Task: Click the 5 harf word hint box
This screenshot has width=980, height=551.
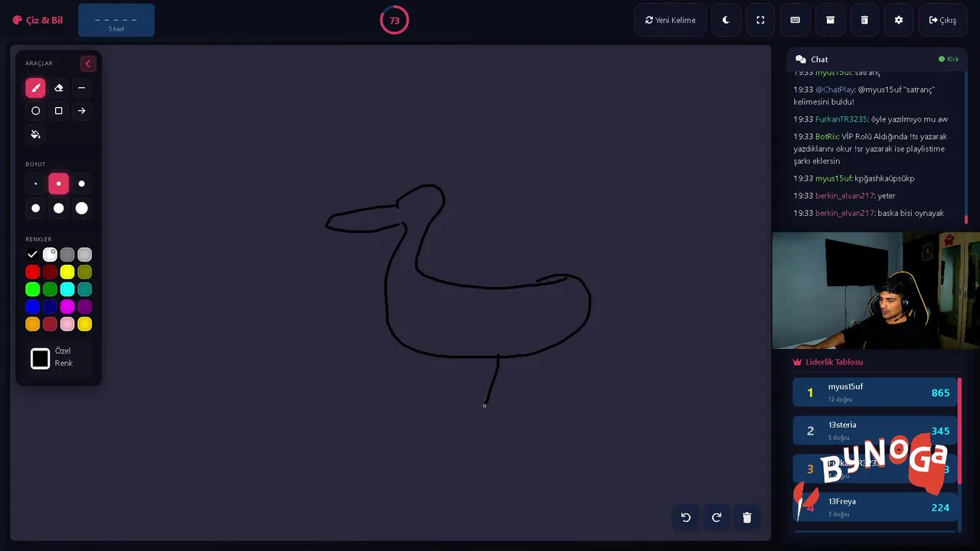Action: (x=116, y=20)
